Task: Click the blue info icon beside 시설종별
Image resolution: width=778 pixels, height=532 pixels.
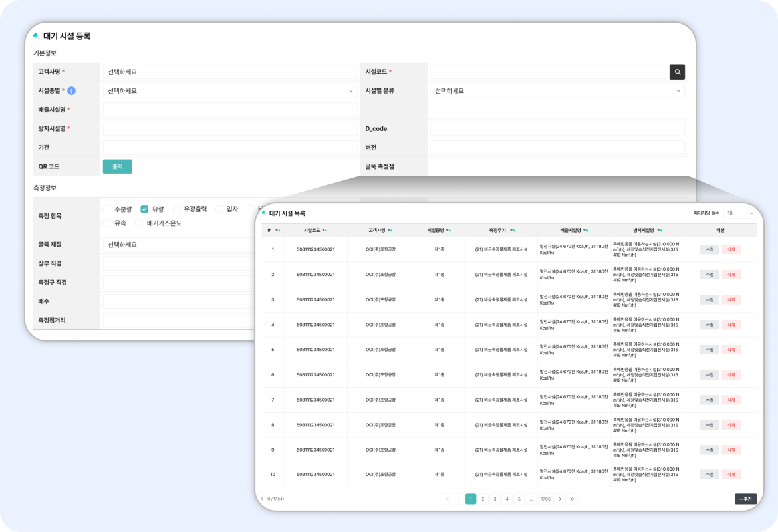Action: pos(71,91)
